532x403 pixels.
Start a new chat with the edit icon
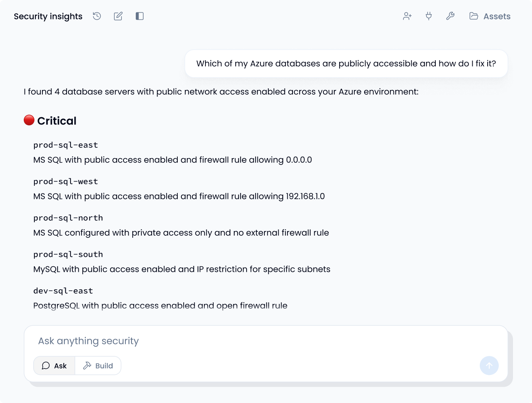tap(118, 16)
